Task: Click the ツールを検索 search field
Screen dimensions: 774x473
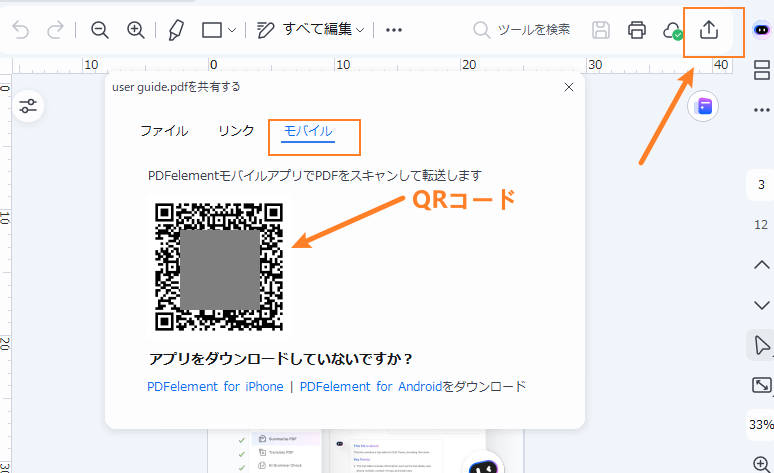Action: pyautogui.click(x=522, y=30)
